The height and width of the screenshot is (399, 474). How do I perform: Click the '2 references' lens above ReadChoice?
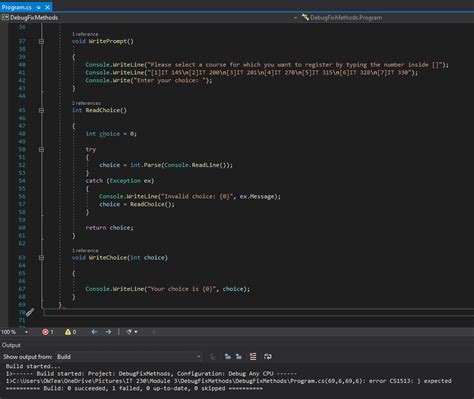tap(86, 103)
